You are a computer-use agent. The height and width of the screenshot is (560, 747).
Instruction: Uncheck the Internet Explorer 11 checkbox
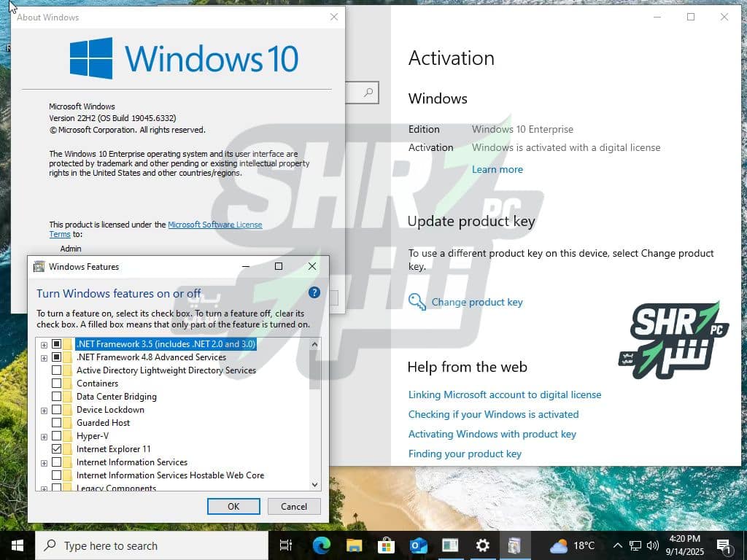tap(57, 449)
